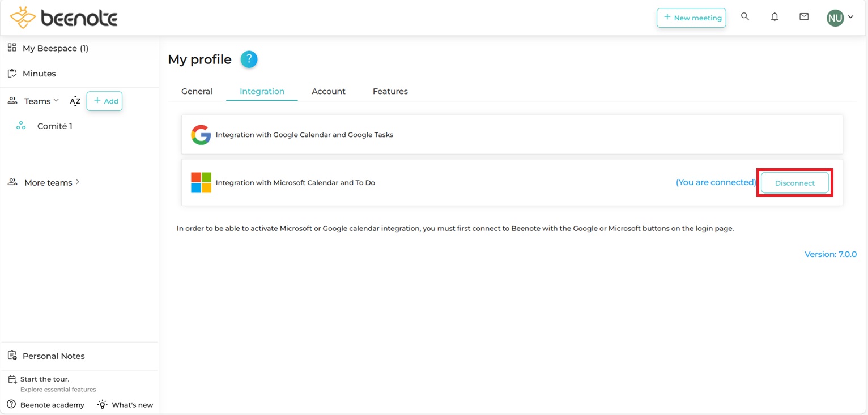Click the New meeting button
Image resolution: width=868 pixels, height=415 pixels.
coord(691,18)
